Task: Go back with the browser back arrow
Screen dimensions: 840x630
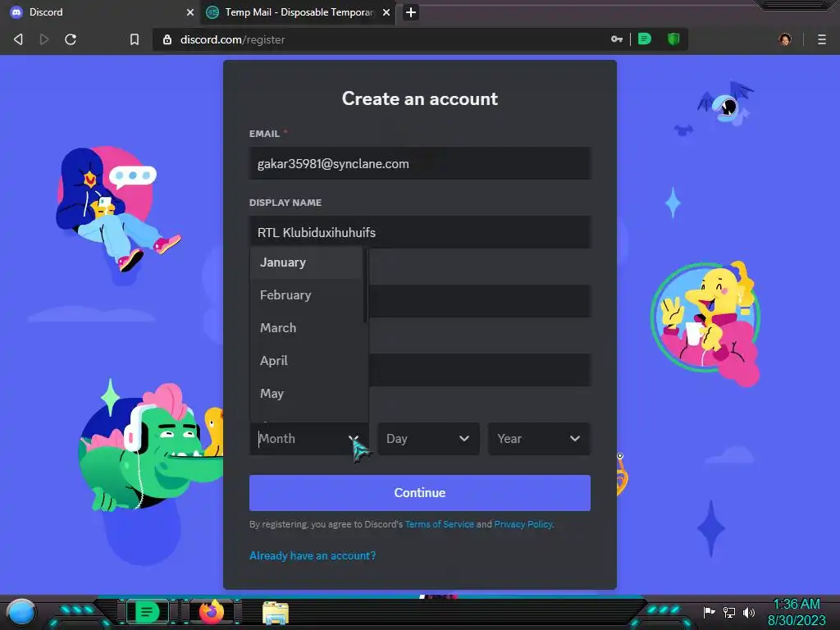Action: [x=18, y=39]
